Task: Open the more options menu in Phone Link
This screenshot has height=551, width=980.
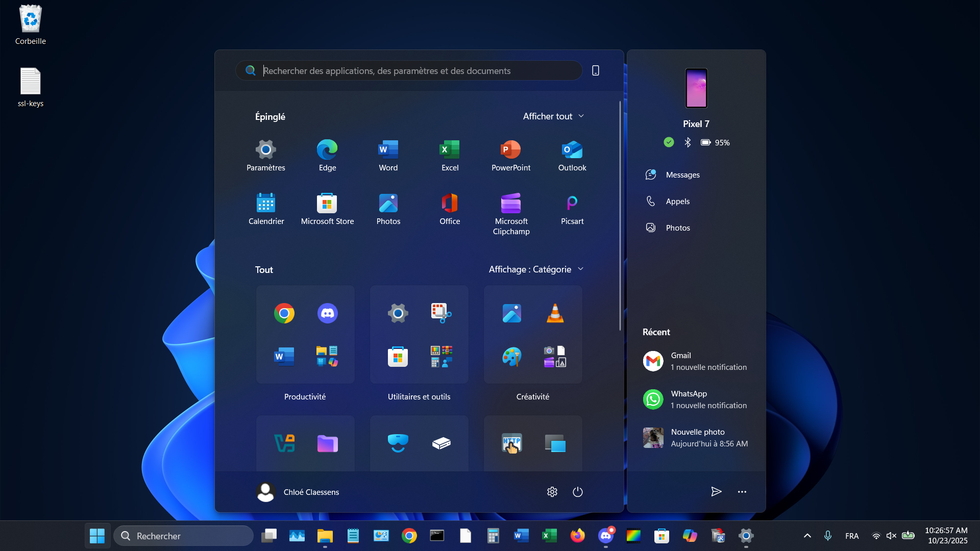Action: (742, 492)
